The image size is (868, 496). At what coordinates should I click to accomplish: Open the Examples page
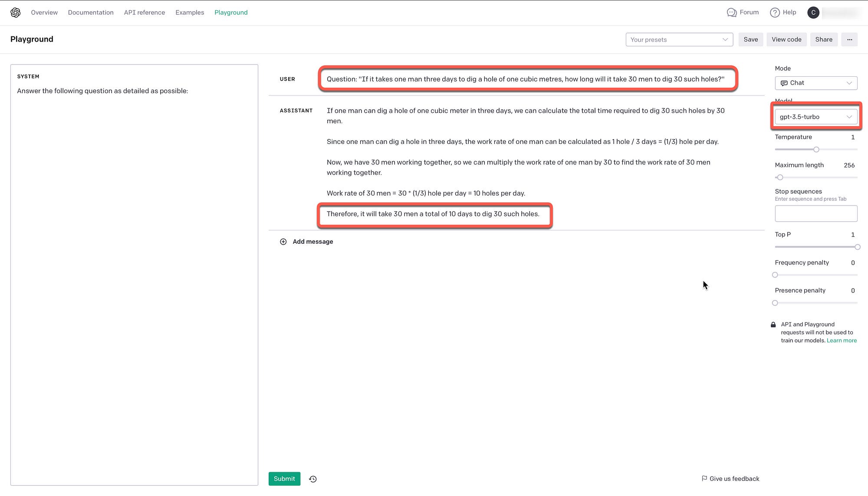coord(190,12)
